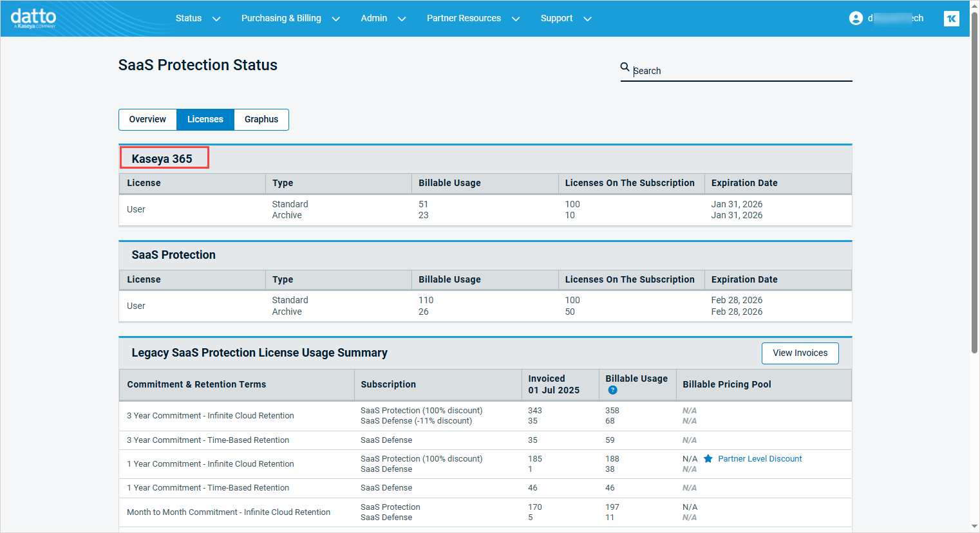Click into the Search input field
This screenshot has height=533, width=980.
[x=740, y=71]
